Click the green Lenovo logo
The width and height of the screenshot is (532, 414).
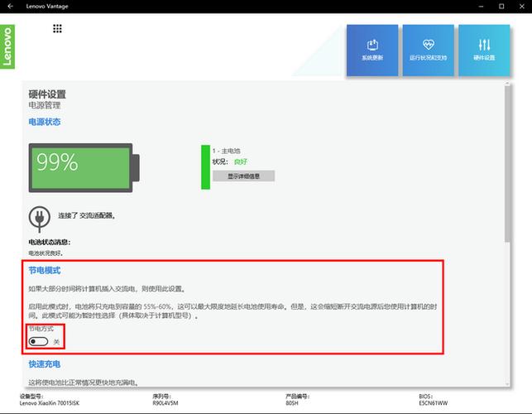[7, 46]
